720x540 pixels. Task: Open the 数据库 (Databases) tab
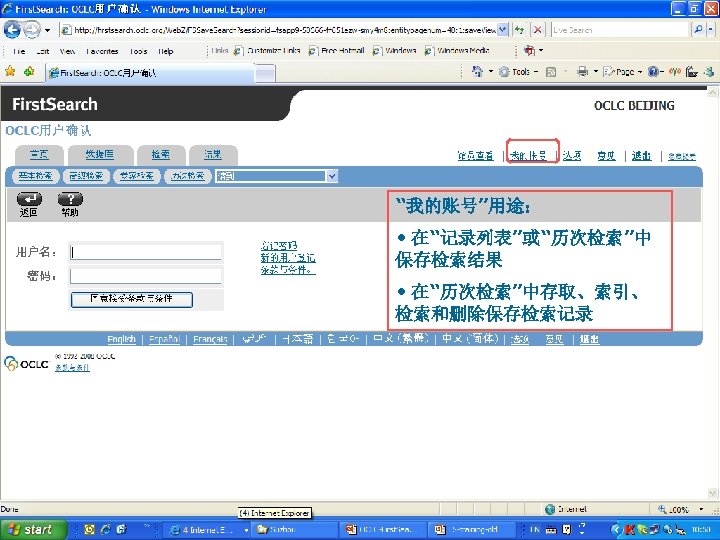pos(100,155)
